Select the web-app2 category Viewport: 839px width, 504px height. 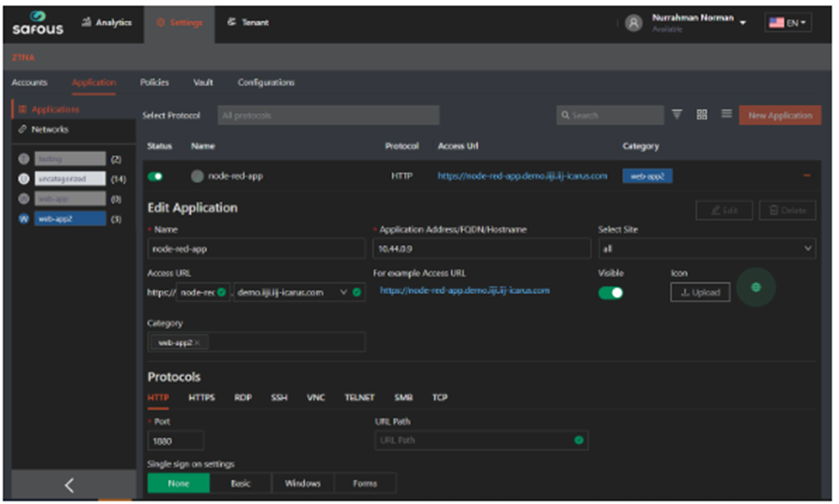coord(70,218)
